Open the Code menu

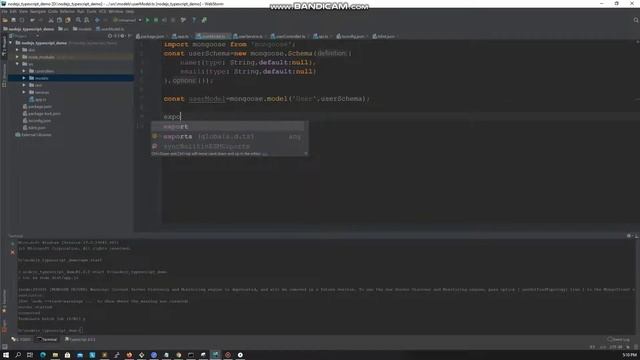pyautogui.click(x=53, y=11)
